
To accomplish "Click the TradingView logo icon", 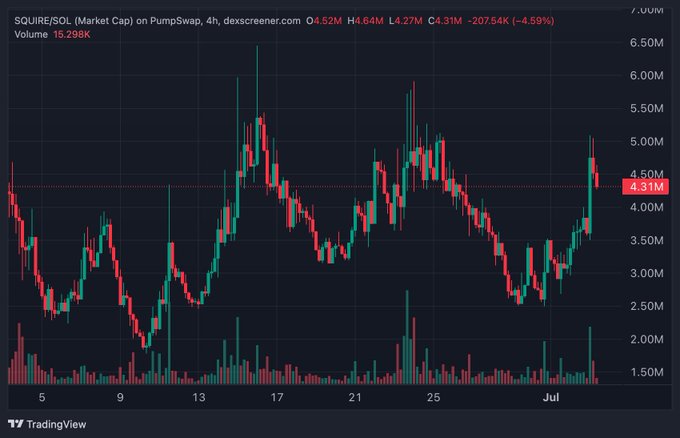I will pyautogui.click(x=16, y=424).
